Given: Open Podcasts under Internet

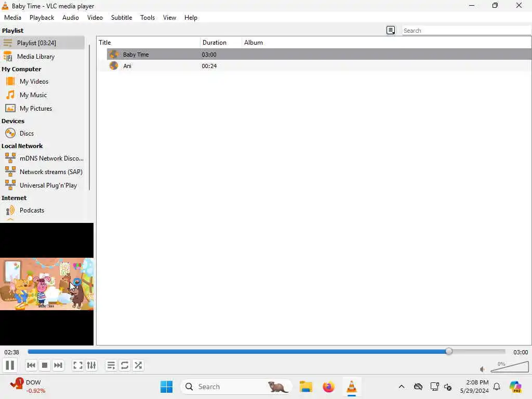Looking at the screenshot, I should [43, 210].
